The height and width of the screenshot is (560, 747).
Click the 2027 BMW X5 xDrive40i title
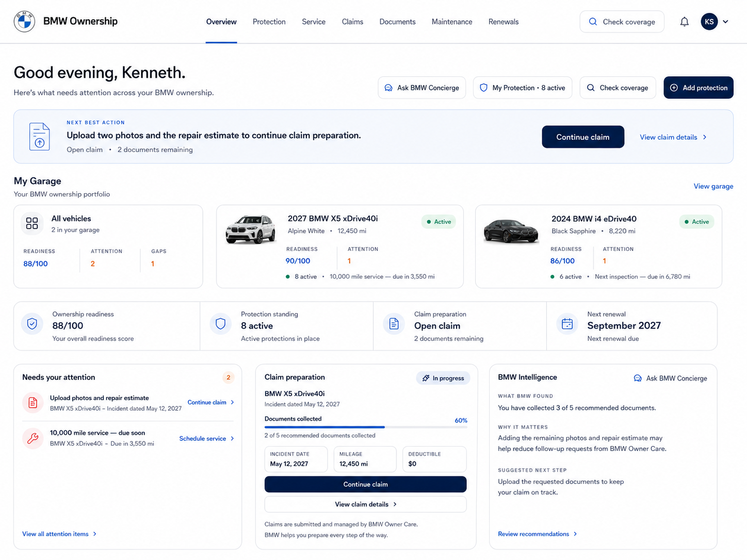(x=333, y=219)
